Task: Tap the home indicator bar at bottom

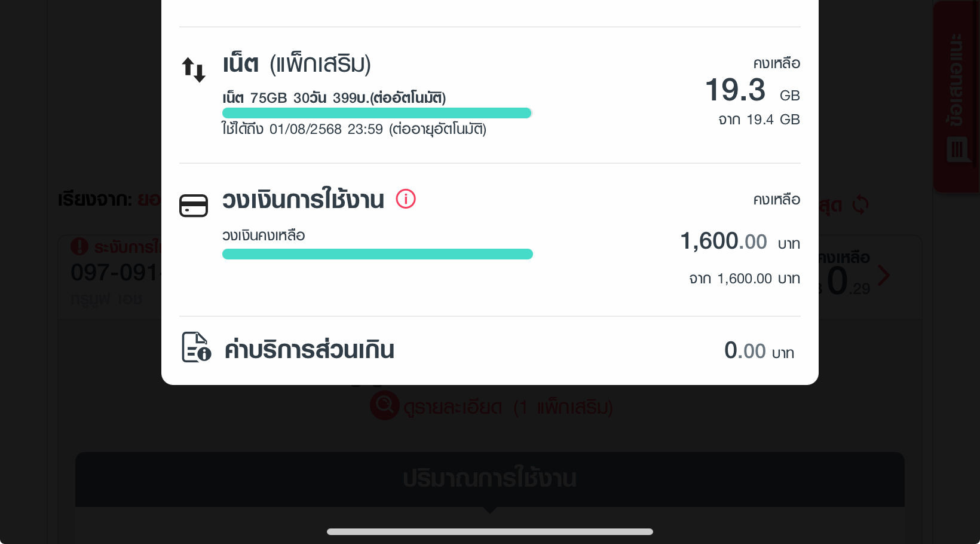Action: (490, 531)
